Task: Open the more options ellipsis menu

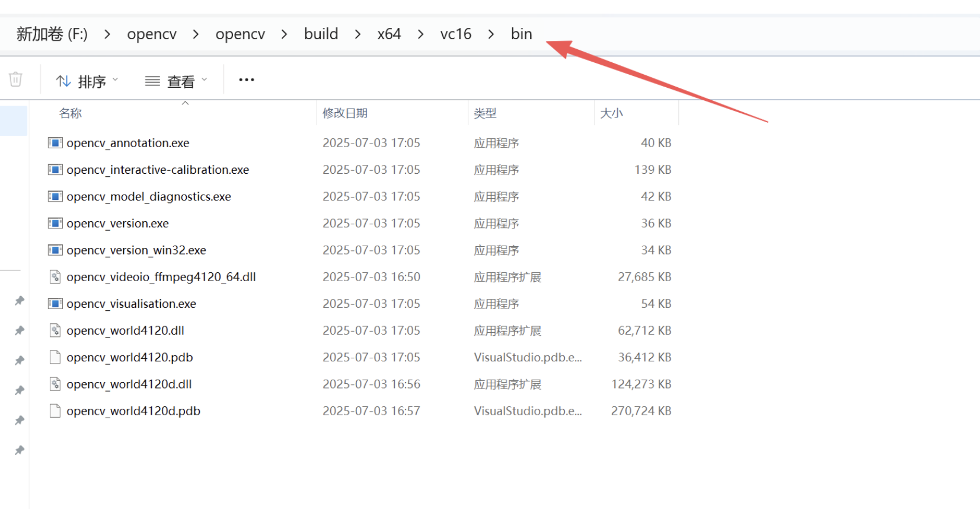Action: click(x=247, y=79)
